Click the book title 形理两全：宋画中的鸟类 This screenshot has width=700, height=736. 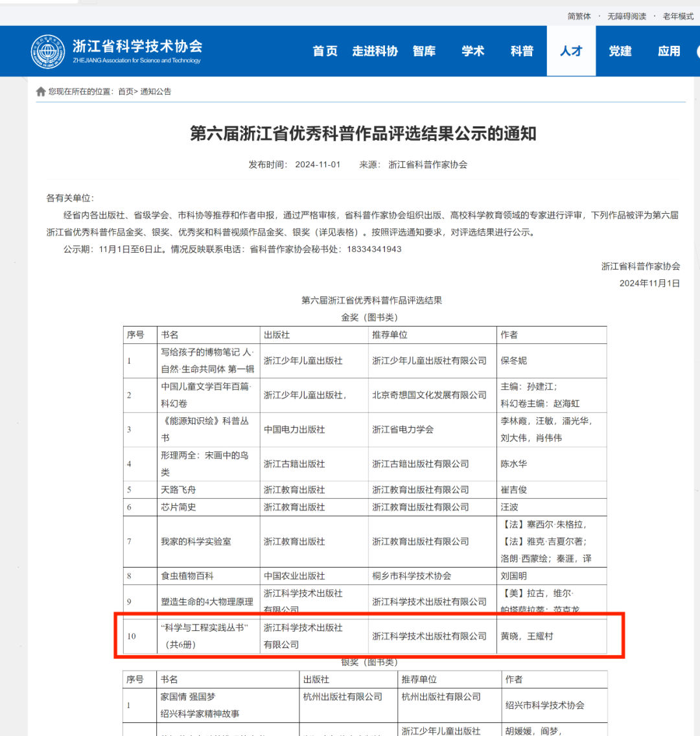point(205,464)
